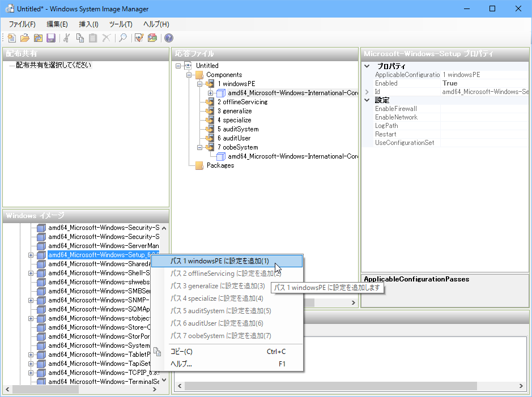
Task: Click the amd64_Microsoft-Windows-SharedA component icon
Action: pos(41,264)
